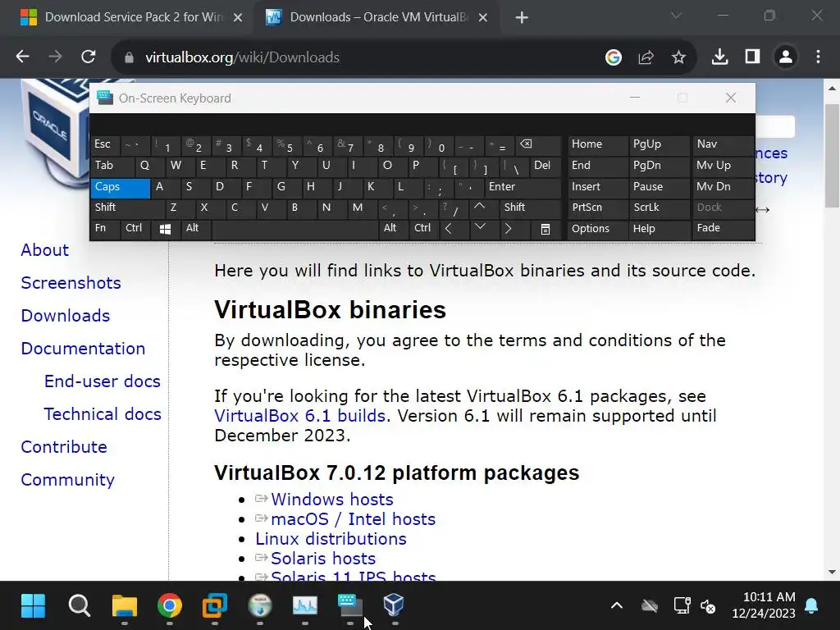Toggle Chrome side panel icon
The height and width of the screenshot is (630, 840).
point(753,57)
